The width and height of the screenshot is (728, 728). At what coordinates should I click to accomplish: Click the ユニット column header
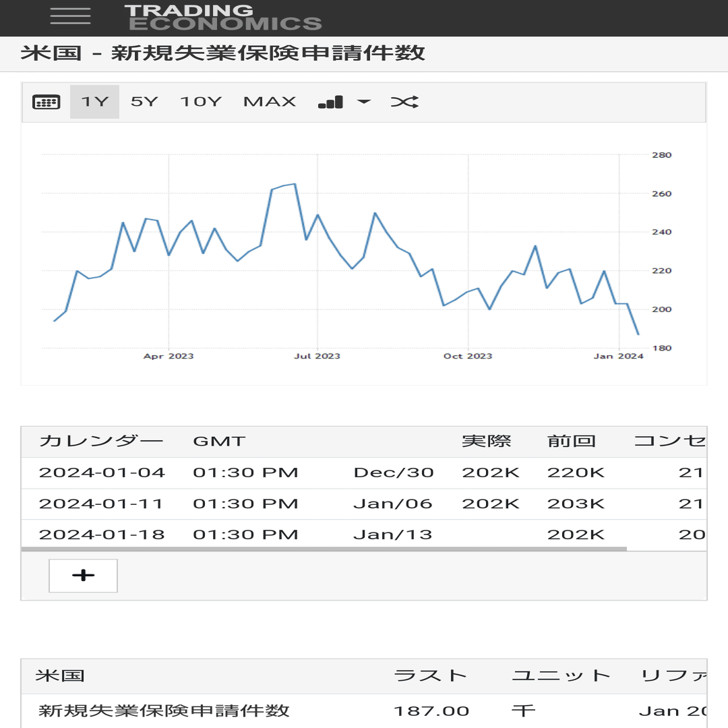click(x=561, y=675)
